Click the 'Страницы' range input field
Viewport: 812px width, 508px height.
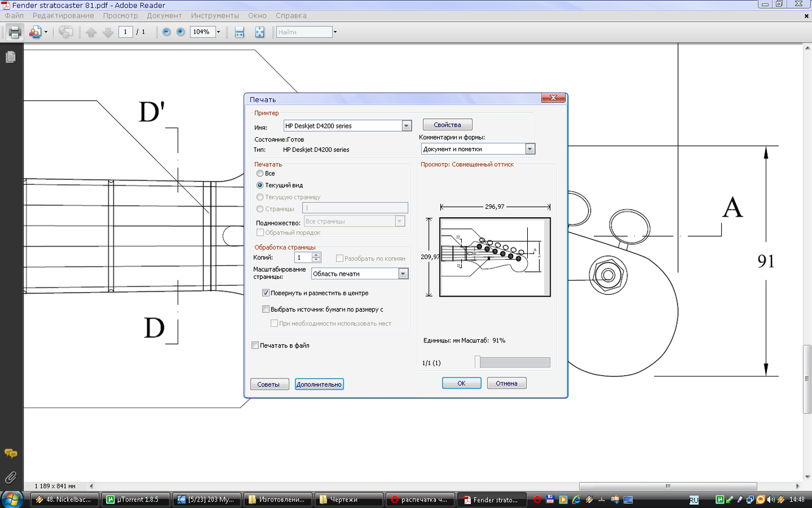355,208
